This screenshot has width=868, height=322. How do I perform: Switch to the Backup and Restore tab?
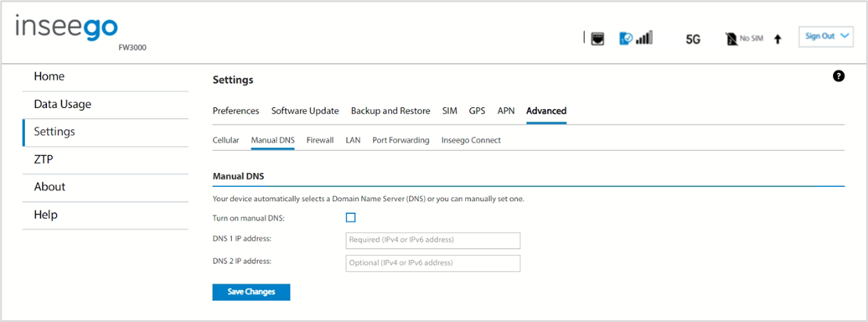pyautogui.click(x=390, y=111)
